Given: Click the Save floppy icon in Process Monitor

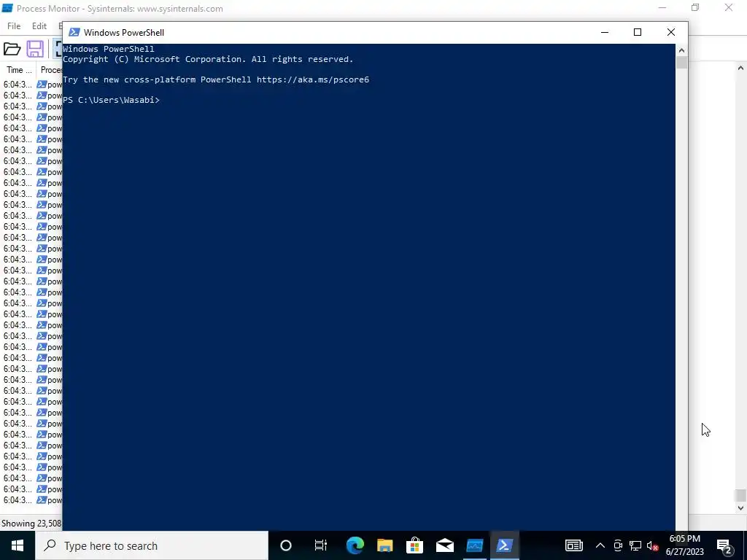Looking at the screenshot, I should (35, 49).
